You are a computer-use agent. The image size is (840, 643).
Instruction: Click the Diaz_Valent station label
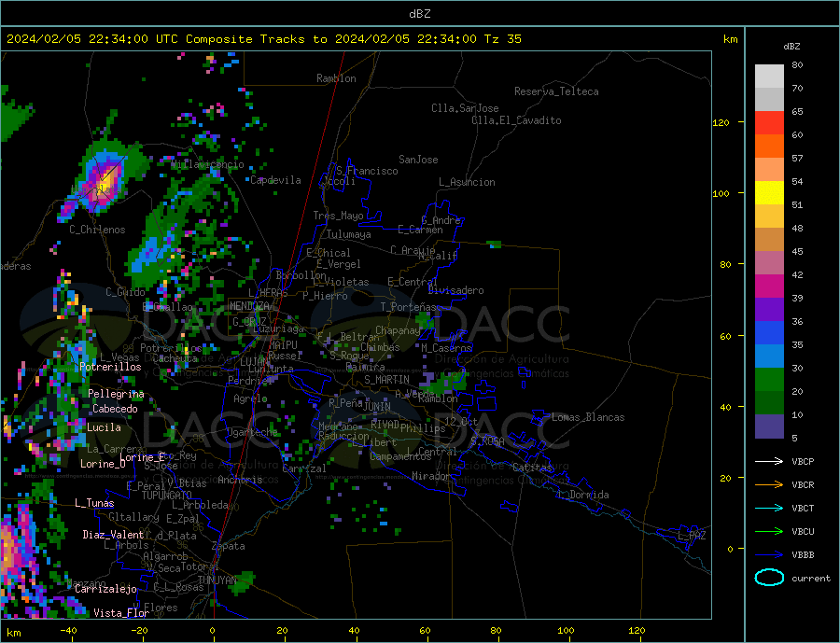click(x=113, y=535)
